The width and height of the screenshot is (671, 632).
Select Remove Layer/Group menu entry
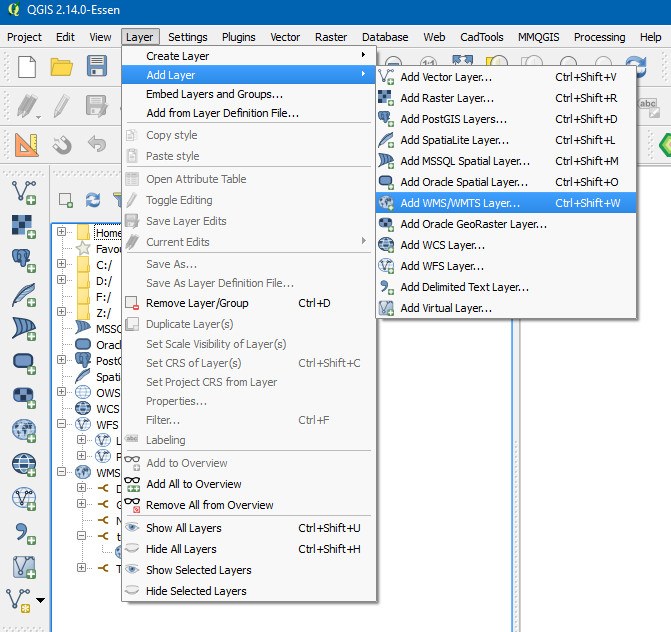tap(249, 303)
